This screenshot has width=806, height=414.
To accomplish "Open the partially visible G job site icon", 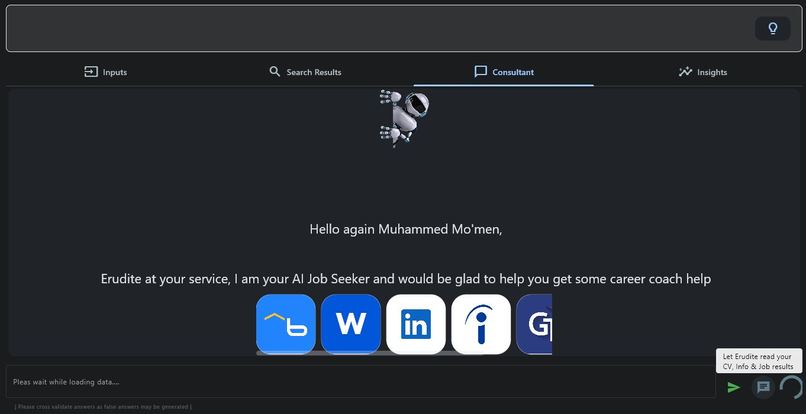I will (x=534, y=324).
